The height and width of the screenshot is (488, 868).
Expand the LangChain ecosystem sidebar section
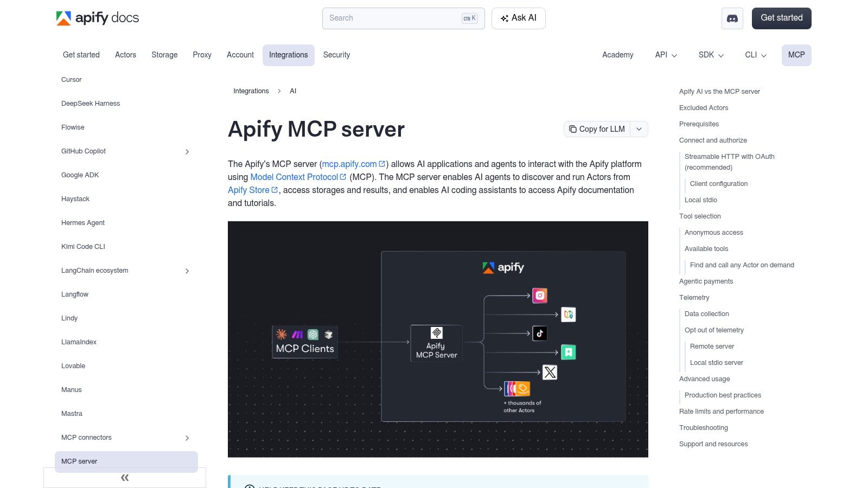(187, 271)
